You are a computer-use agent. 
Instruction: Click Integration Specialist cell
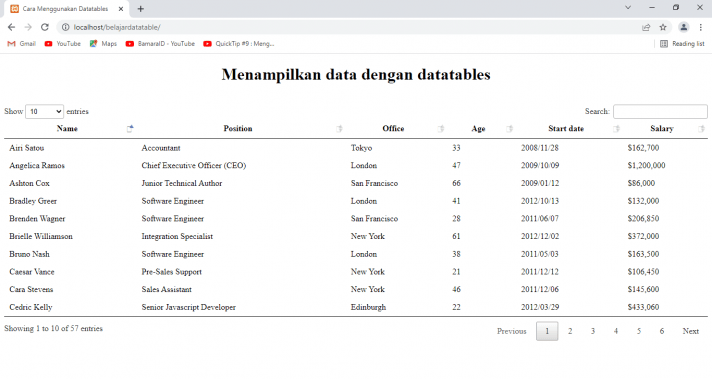[177, 236]
